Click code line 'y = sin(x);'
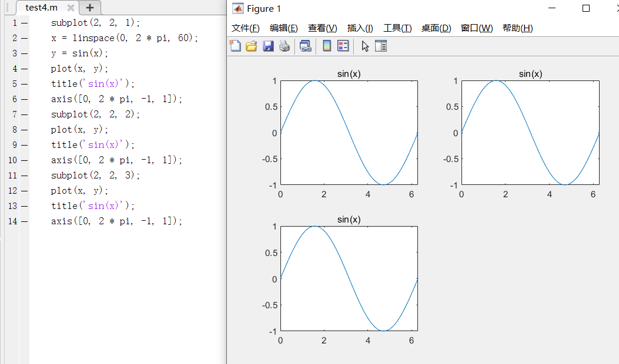 coord(79,53)
